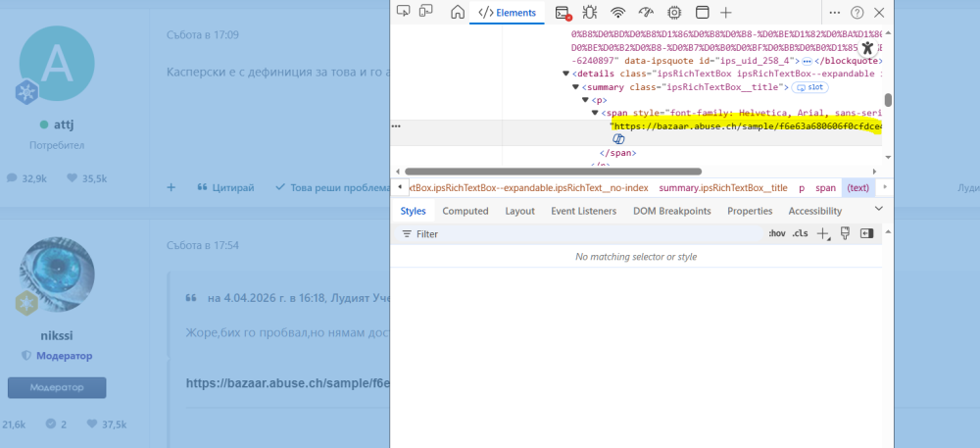Open the DevTools help question icon
Viewport: 980px width, 448px height.
click(x=857, y=12)
